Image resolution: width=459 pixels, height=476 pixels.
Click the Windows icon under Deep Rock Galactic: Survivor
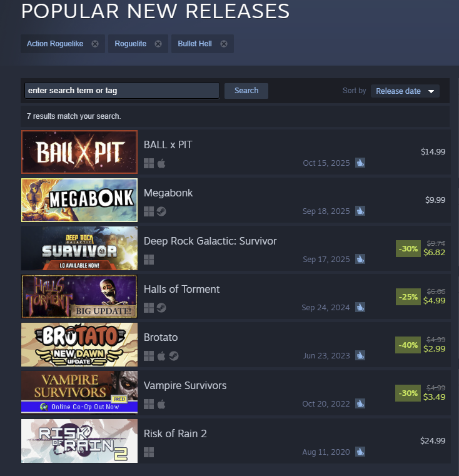(x=149, y=260)
